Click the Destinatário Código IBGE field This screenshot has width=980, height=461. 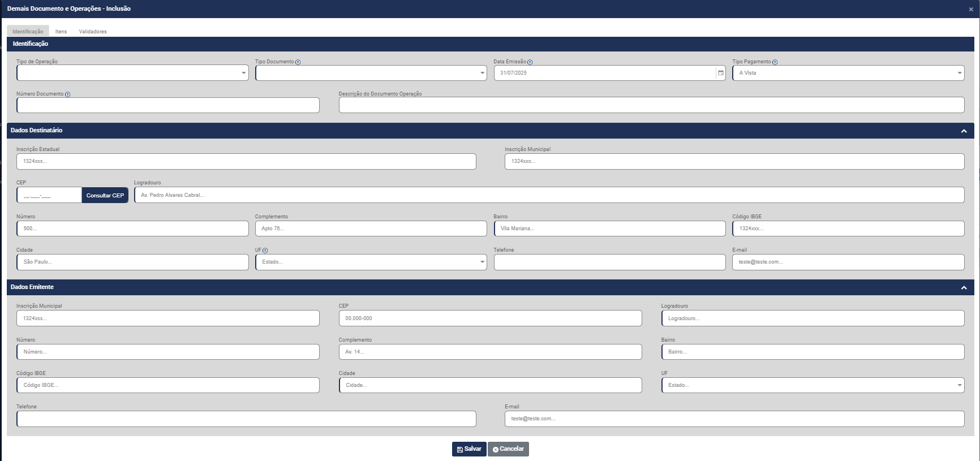[848, 229]
